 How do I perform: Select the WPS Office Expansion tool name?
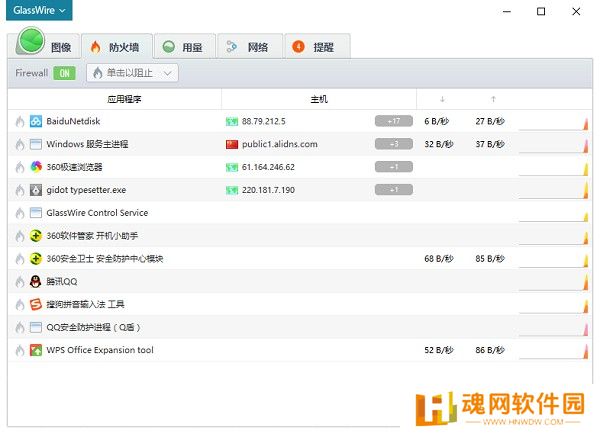(x=100, y=350)
